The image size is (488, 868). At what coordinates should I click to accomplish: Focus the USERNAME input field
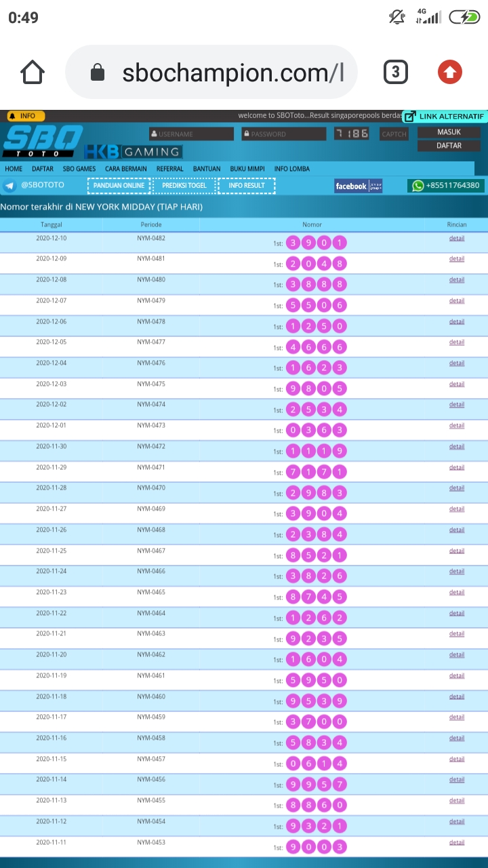point(191,134)
